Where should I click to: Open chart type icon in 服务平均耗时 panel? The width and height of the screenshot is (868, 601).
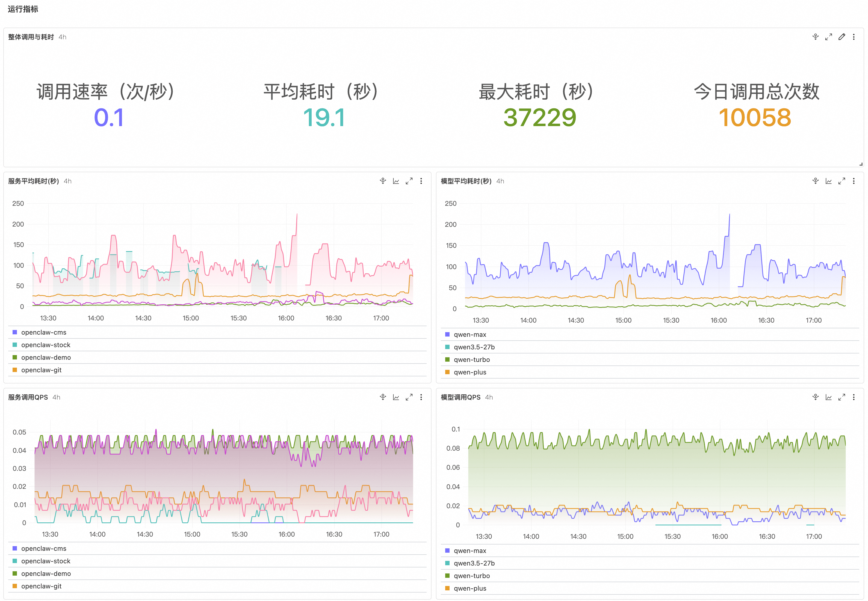click(396, 181)
